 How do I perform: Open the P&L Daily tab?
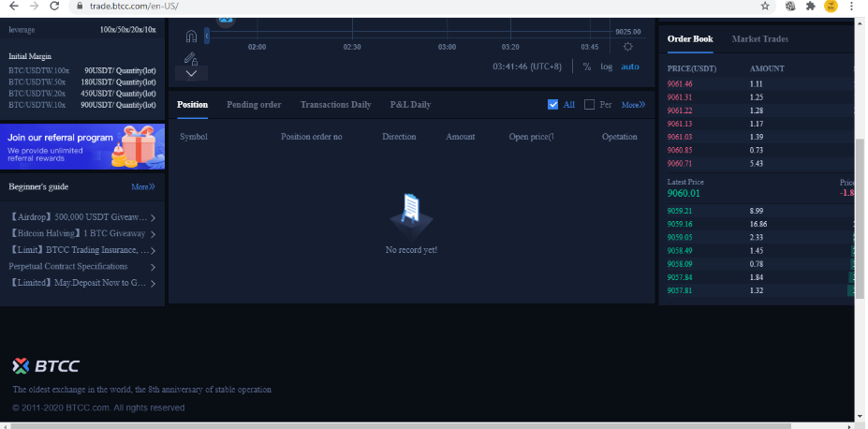coord(410,105)
